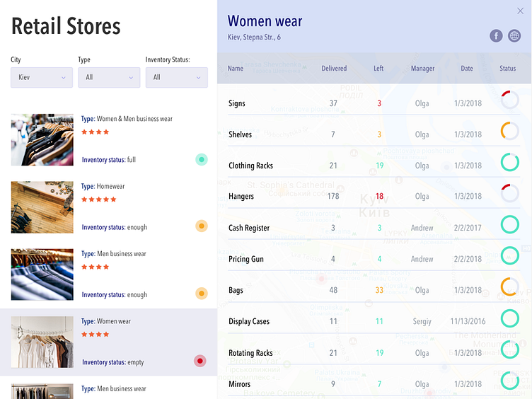Select the Rotating Racks row name
The image size is (532, 399).
pos(250,353)
